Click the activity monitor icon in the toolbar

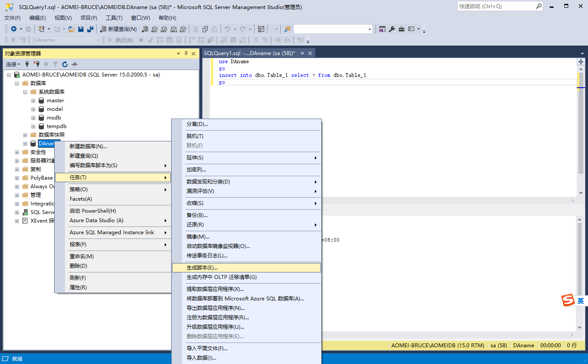tap(261, 29)
